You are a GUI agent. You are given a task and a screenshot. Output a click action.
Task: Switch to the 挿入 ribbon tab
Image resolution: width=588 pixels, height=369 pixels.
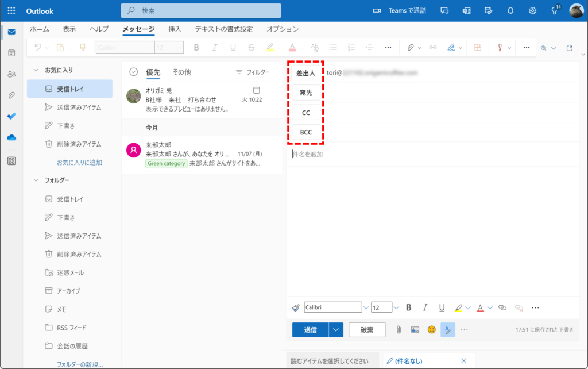(175, 29)
